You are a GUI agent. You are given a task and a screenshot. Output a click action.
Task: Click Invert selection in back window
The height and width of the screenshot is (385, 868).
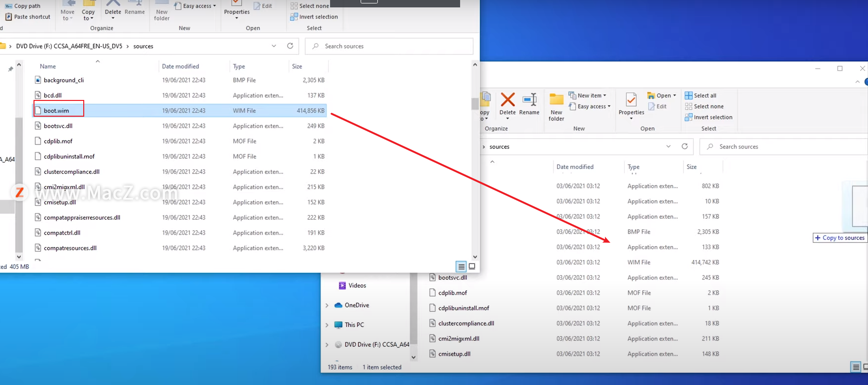708,117
